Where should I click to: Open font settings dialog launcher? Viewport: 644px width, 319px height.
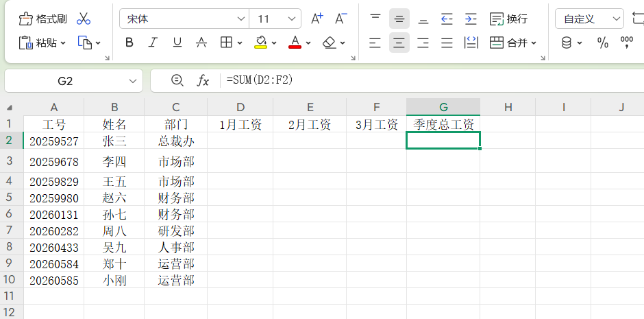(x=353, y=58)
